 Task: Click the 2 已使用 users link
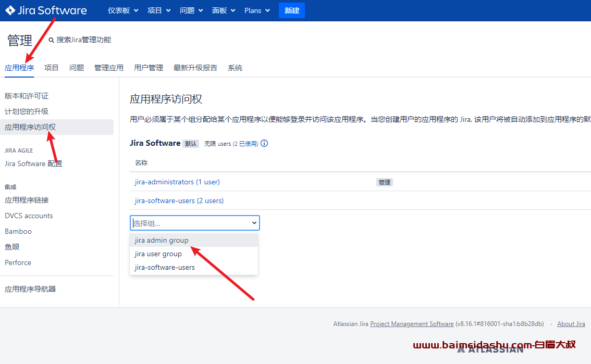tap(245, 144)
